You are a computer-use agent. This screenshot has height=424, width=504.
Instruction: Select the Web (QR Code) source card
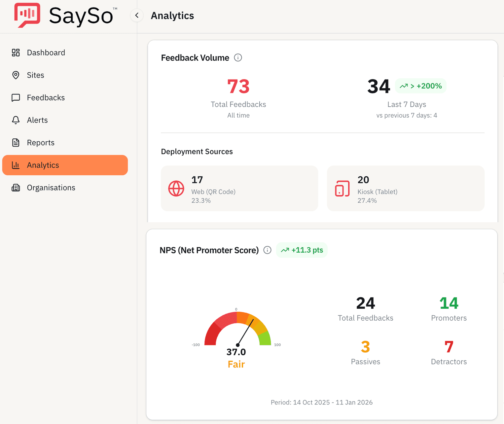pyautogui.click(x=239, y=188)
